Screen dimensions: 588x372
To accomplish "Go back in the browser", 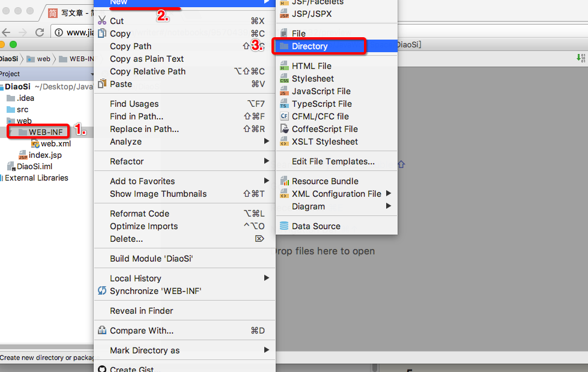I will point(5,32).
